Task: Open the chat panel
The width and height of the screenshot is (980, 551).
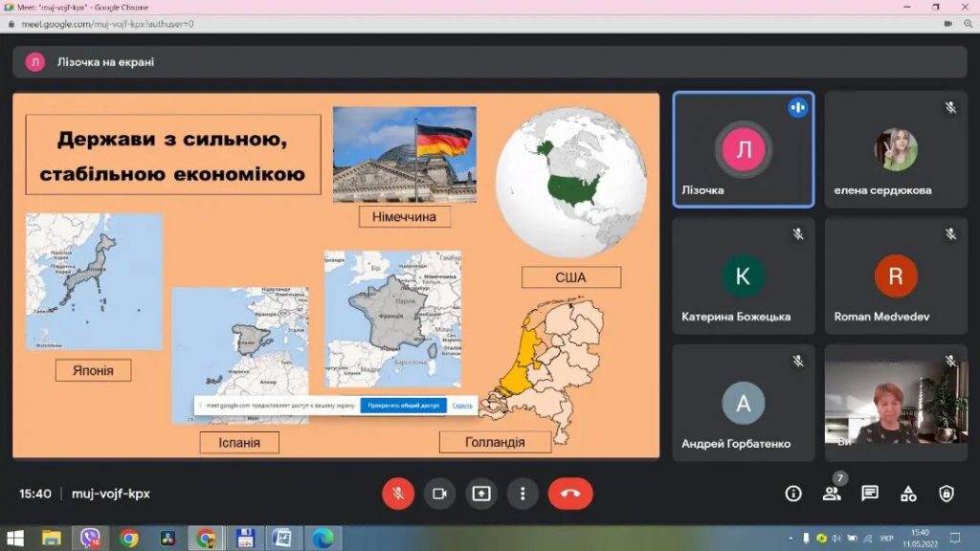Action: click(869, 494)
